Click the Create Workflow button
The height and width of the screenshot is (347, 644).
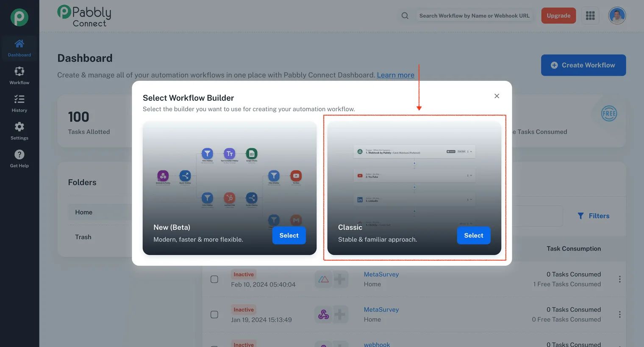(583, 65)
